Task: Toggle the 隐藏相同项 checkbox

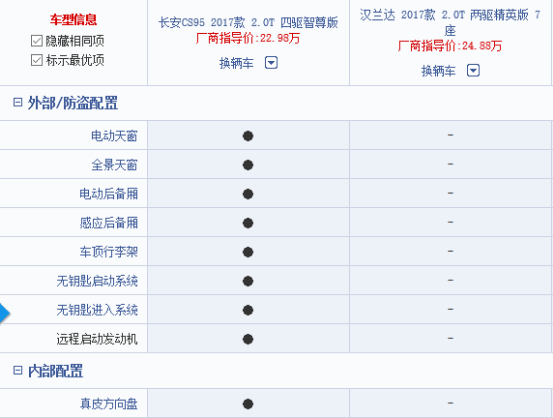Action: (x=37, y=41)
